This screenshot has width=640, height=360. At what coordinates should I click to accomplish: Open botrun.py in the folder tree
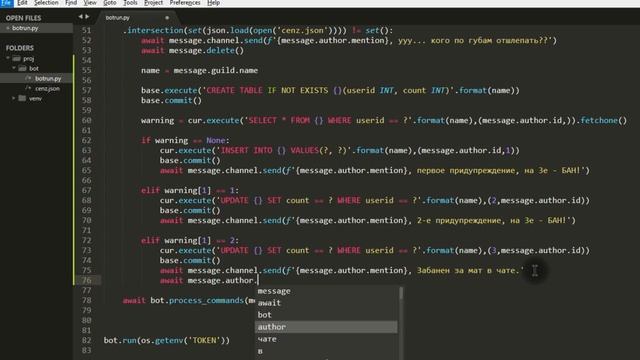(48, 78)
